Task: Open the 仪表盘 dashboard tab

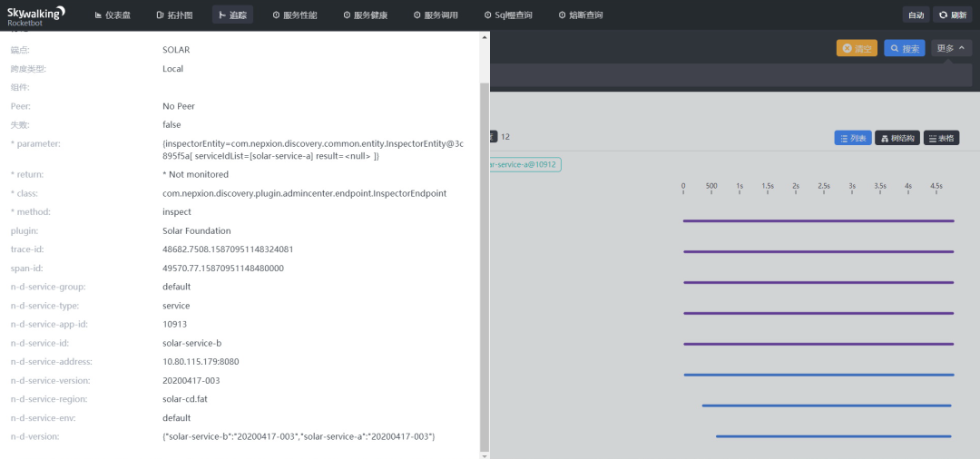Action: 113,15
